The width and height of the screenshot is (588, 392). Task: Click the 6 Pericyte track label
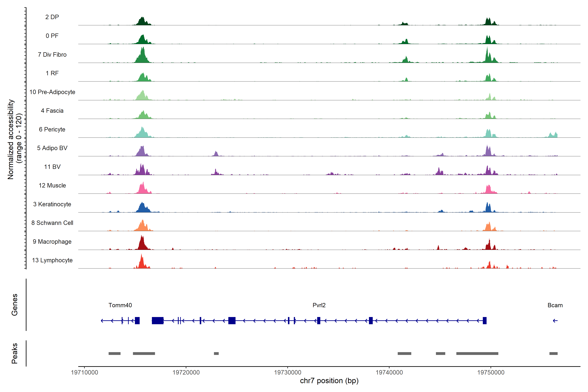tap(52, 130)
